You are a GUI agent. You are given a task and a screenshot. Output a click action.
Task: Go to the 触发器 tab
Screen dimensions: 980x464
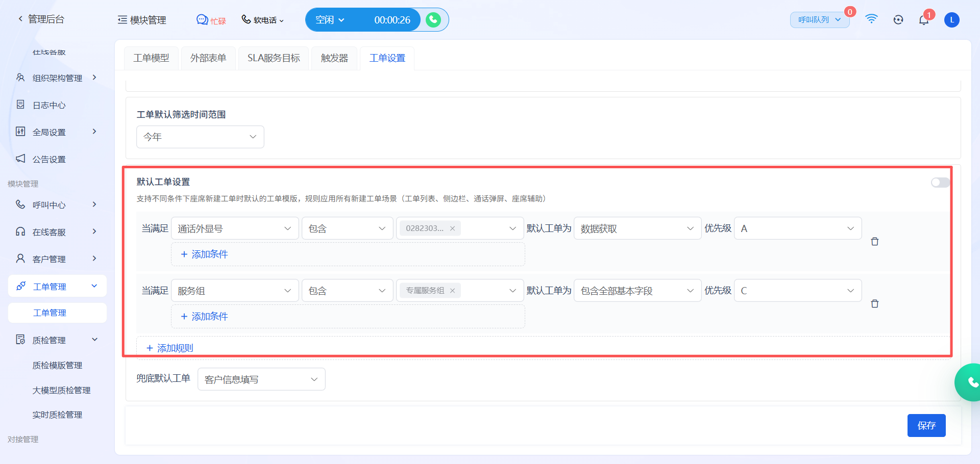coord(334,58)
